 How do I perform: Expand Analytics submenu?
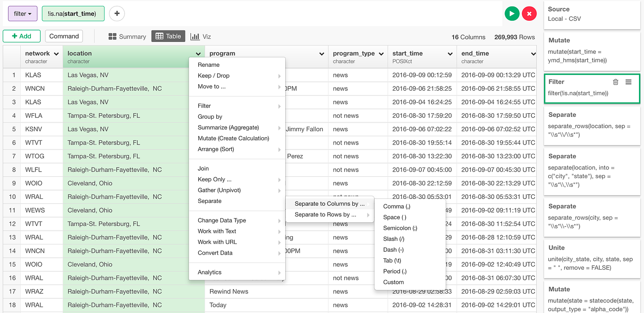tap(237, 272)
